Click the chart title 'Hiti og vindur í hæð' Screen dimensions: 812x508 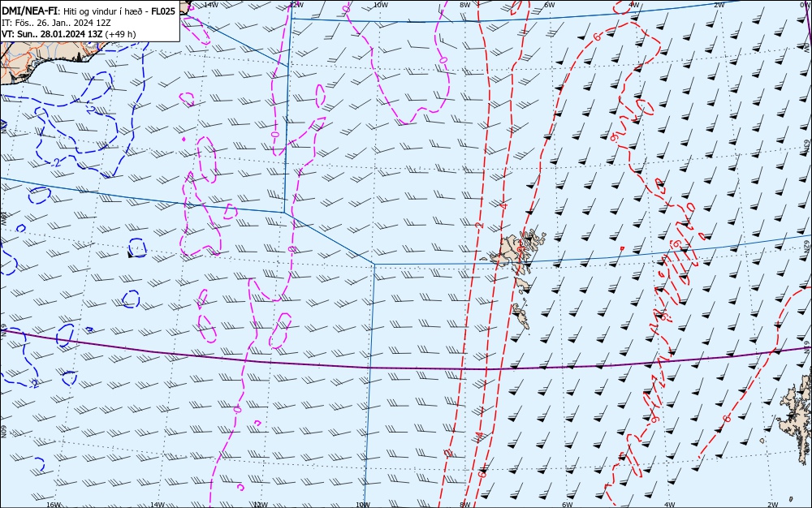pos(104,11)
